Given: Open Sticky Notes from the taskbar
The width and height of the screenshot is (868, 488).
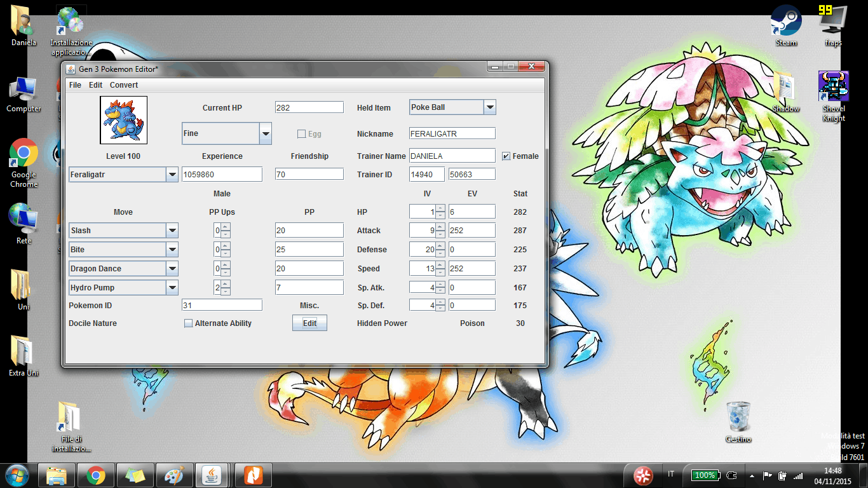Looking at the screenshot, I should click(x=135, y=475).
